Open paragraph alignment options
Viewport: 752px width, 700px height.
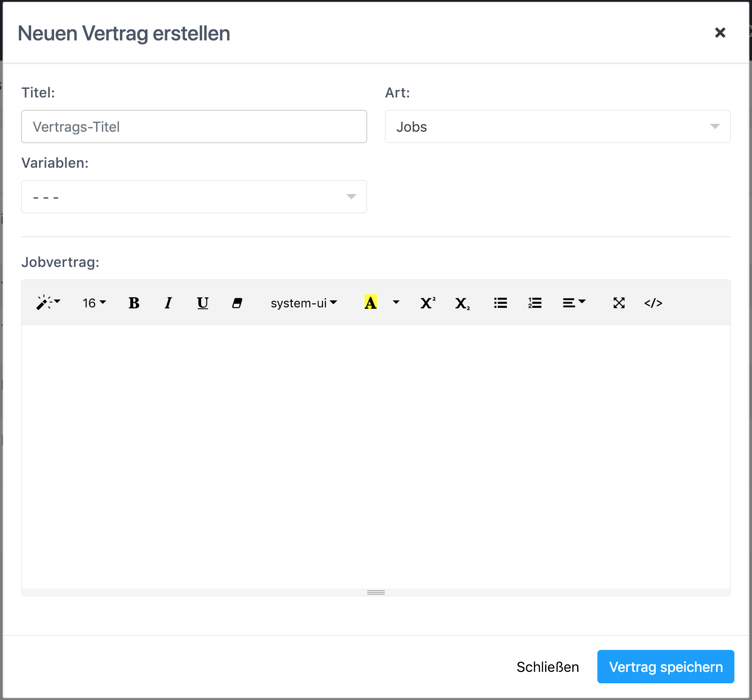[574, 303]
